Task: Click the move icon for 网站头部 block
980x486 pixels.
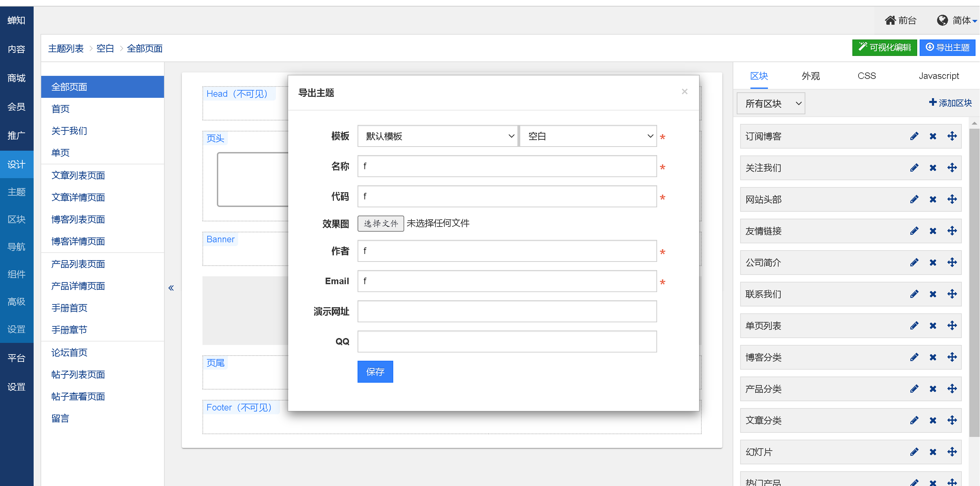Action: pos(952,199)
